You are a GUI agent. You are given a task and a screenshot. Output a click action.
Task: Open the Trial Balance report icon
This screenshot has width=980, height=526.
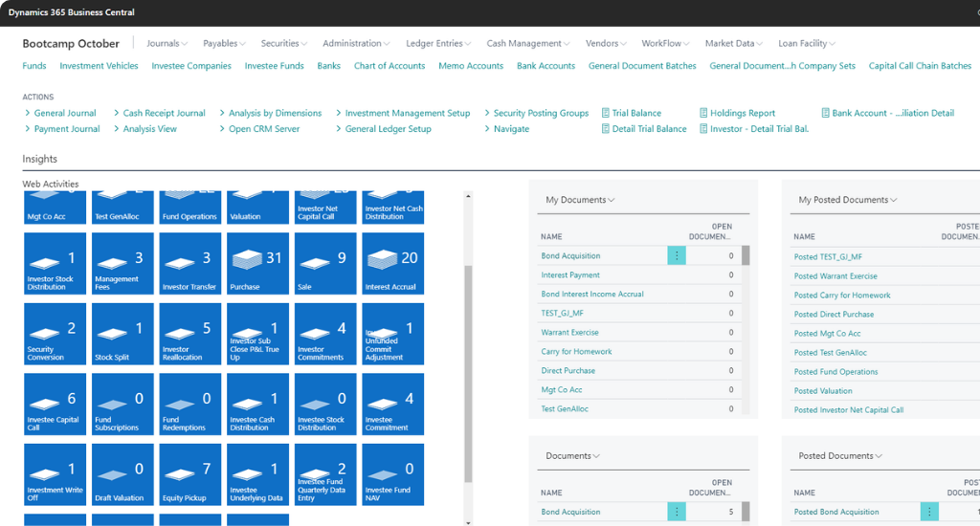coord(606,113)
